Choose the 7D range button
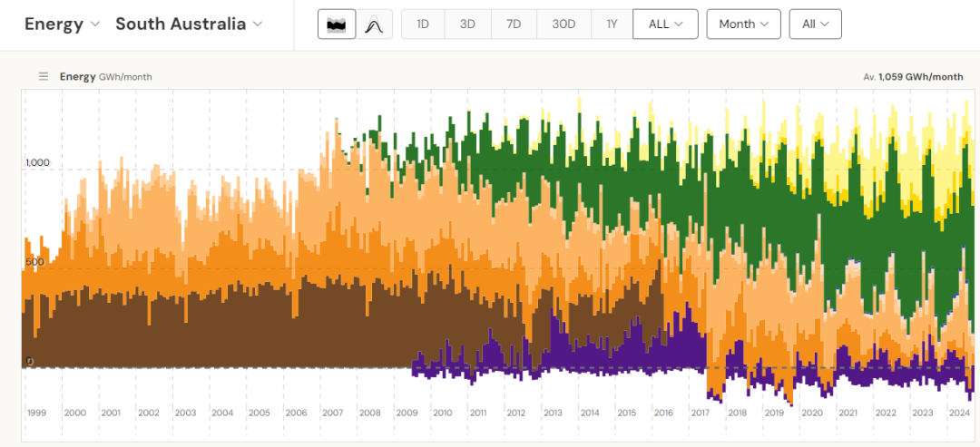The width and height of the screenshot is (980, 447). point(514,24)
